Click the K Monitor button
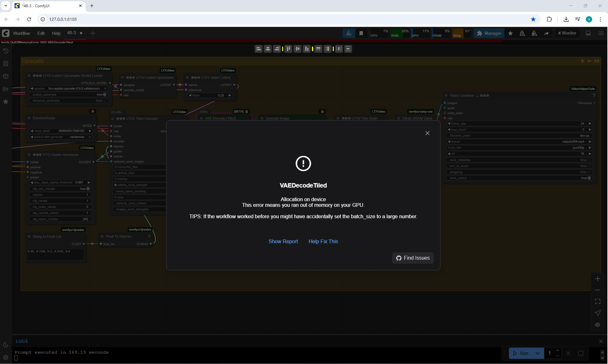This screenshot has width=608, height=364. pos(567,33)
